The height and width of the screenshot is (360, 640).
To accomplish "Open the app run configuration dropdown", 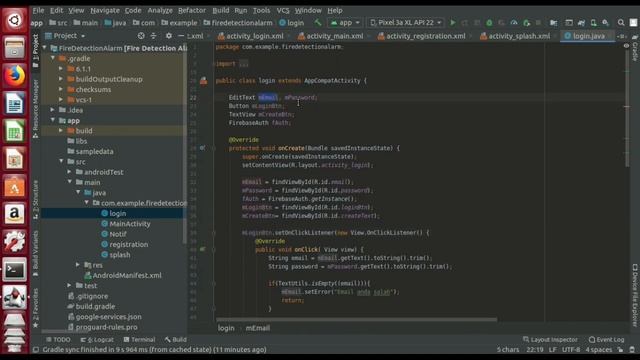I will coord(345,23).
